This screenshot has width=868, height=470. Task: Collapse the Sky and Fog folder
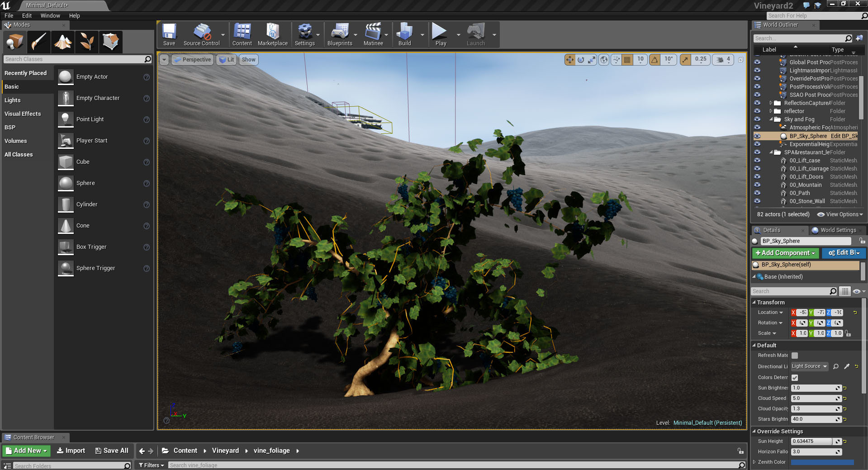pyautogui.click(x=771, y=119)
